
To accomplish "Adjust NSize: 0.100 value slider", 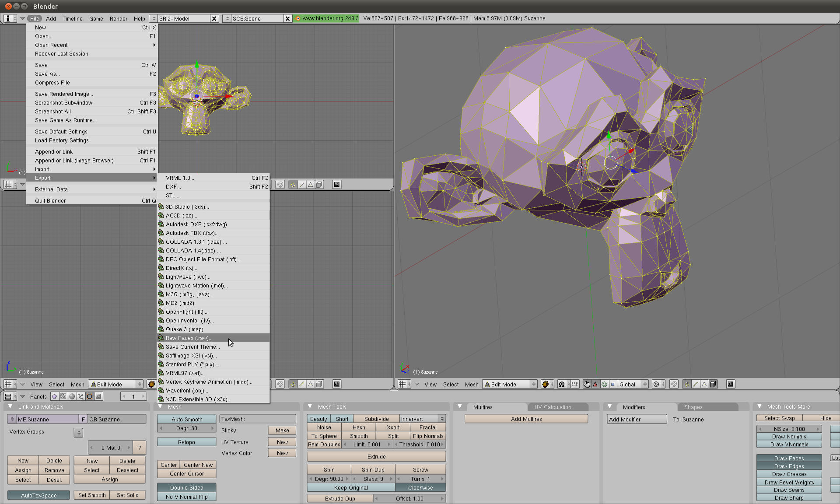I will point(789,429).
